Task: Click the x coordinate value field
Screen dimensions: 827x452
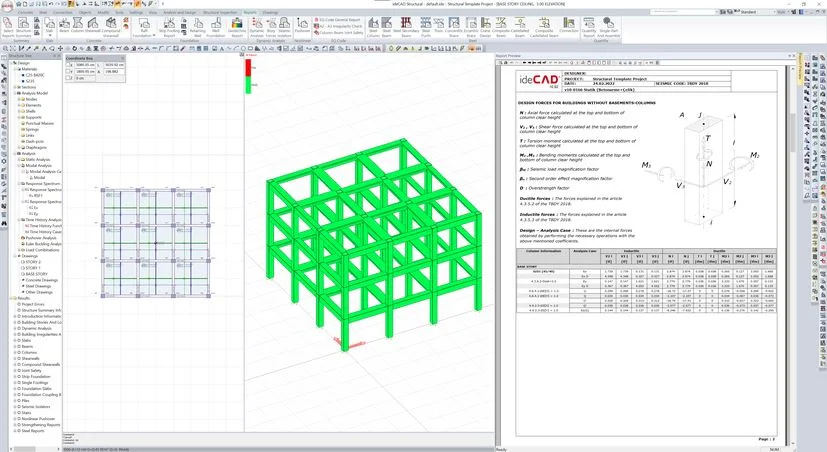Action: tap(85, 64)
